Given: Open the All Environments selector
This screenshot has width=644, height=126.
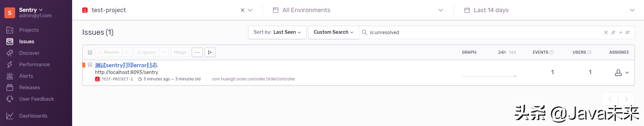Looking at the screenshot, I should coord(358,10).
